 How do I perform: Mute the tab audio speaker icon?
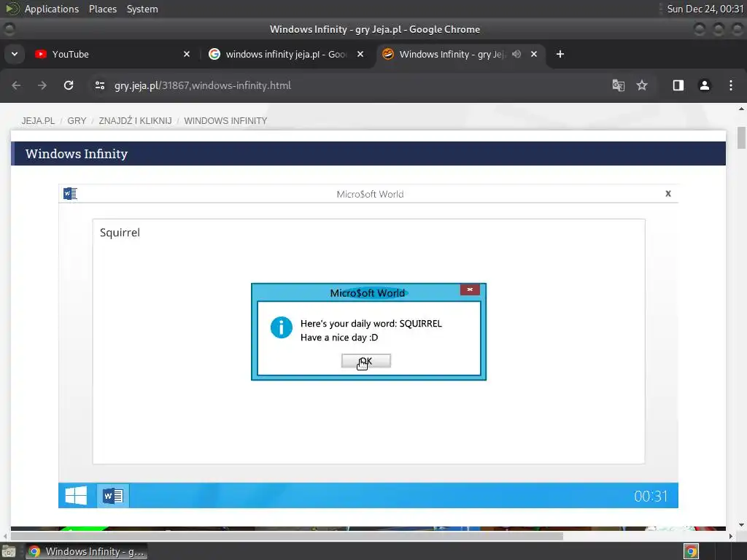(x=516, y=54)
